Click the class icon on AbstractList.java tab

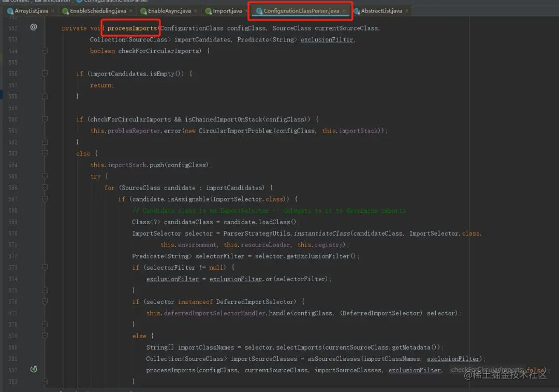357,11
